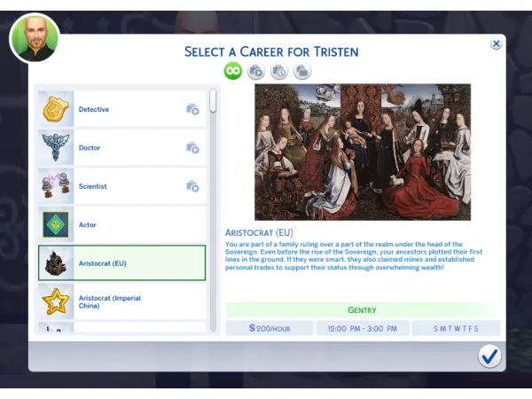Click the Aristocrat (EU) castle icon
Image resolution: width=532 pixels, height=399 pixels.
tap(56, 263)
